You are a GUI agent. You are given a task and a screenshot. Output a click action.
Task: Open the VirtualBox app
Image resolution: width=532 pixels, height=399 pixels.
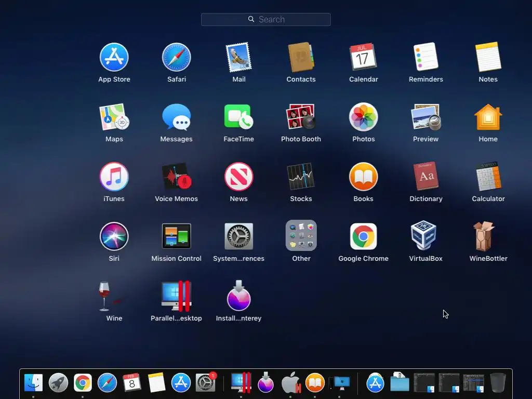[423, 236]
